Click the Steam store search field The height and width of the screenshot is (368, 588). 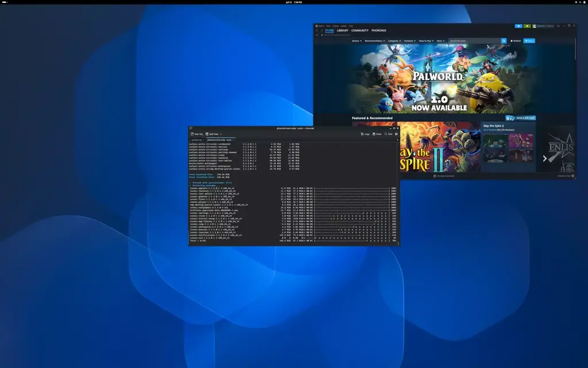tap(475, 41)
